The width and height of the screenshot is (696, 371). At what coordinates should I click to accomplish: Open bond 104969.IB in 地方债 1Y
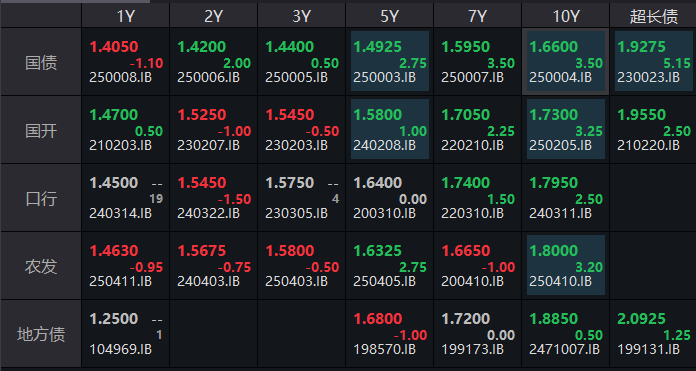[120, 350]
